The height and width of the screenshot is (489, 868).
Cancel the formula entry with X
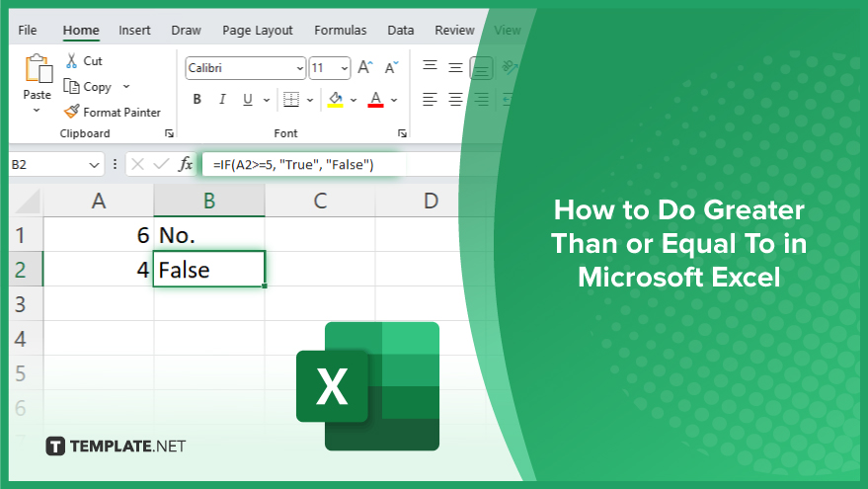(138, 164)
